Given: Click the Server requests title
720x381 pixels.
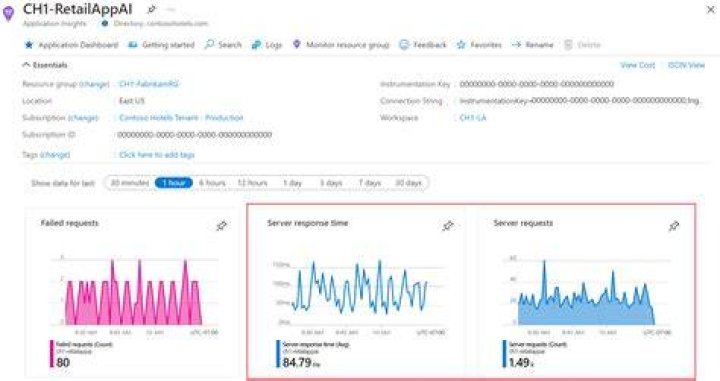Looking at the screenshot, I should 523,223.
